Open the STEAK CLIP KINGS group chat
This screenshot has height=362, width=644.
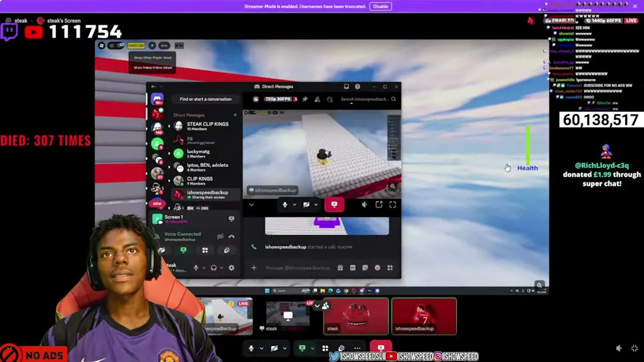pos(206,126)
